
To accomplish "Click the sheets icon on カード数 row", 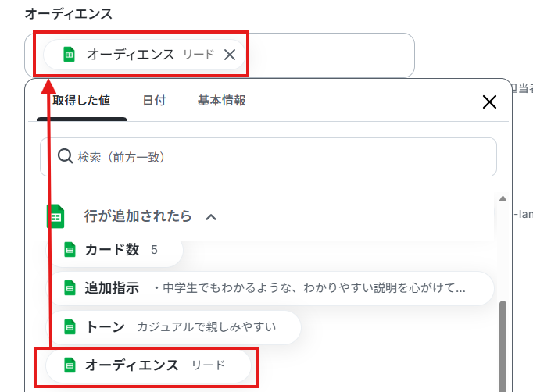I will (x=70, y=250).
